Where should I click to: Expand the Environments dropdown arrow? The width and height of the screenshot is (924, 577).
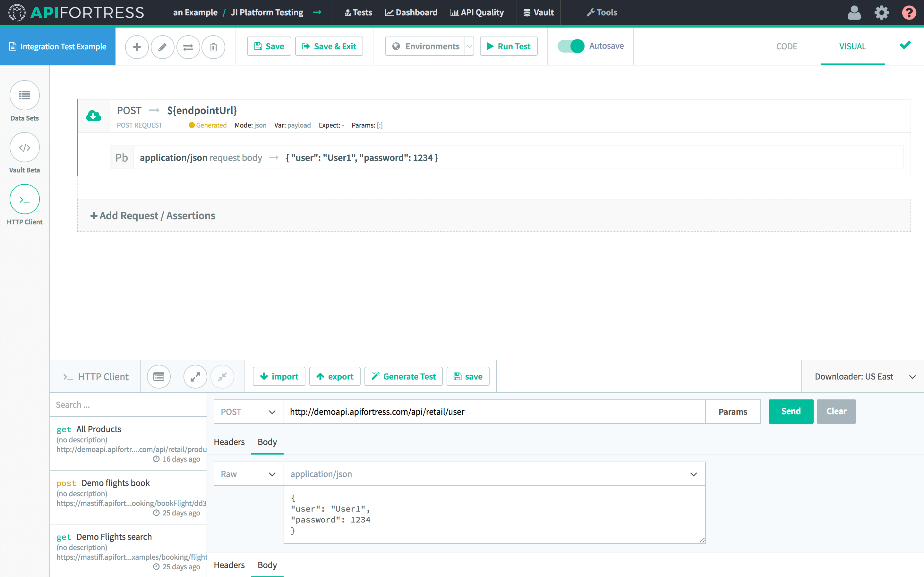coord(469,46)
